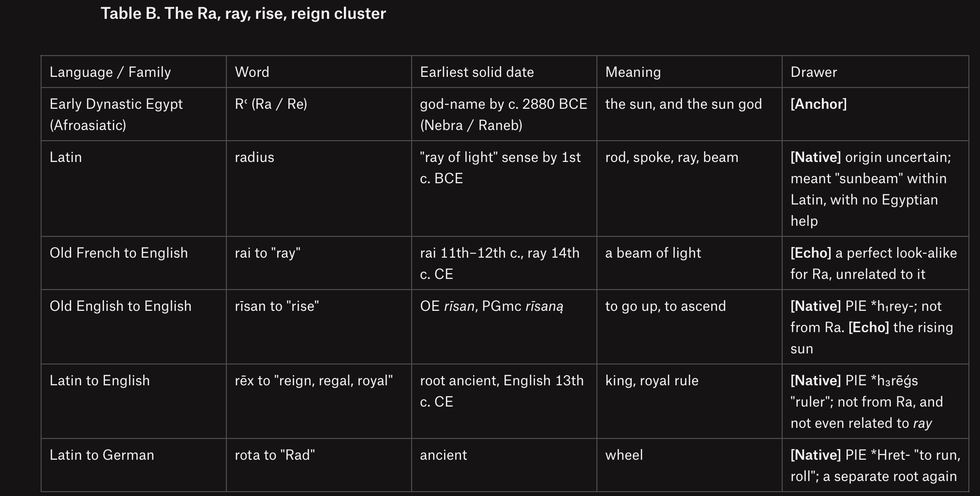Select the [Anchor] label cell
The width and height of the screenshot is (980, 496).
click(876, 115)
